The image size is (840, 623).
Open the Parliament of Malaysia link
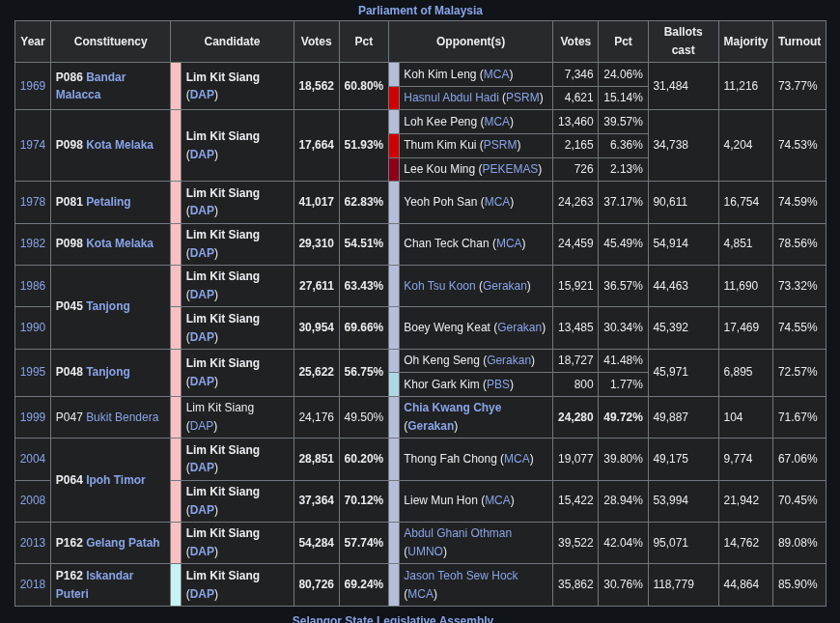pos(420,11)
